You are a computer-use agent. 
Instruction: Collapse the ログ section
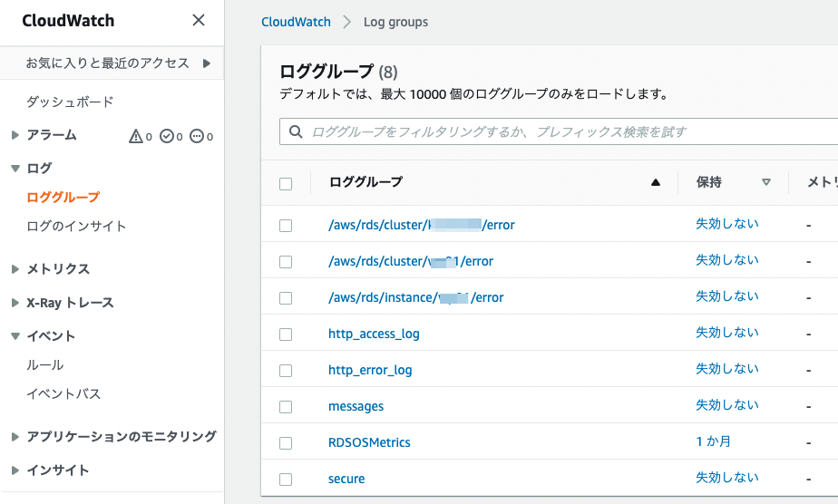(15, 169)
